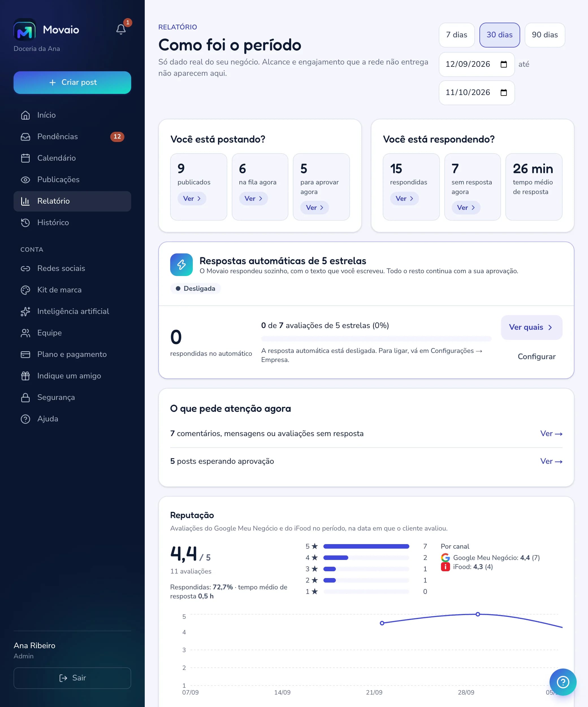
Task: Select the 30 dias period
Action: (500, 35)
